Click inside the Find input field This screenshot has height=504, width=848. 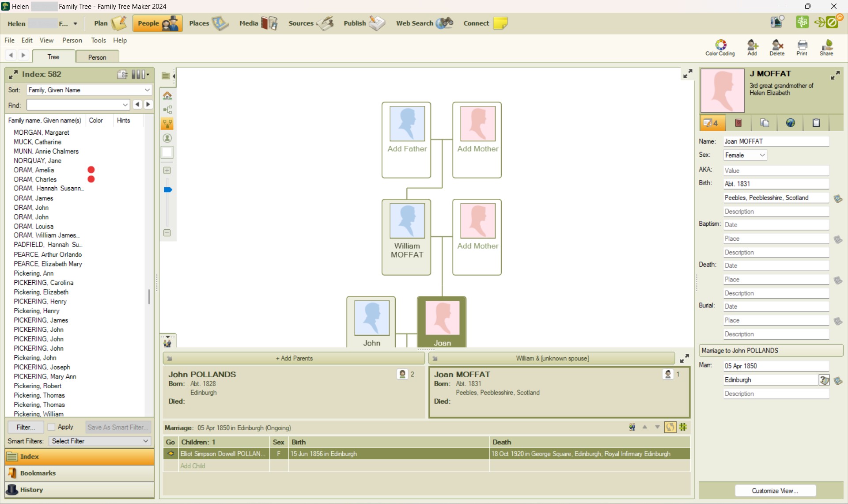click(75, 105)
